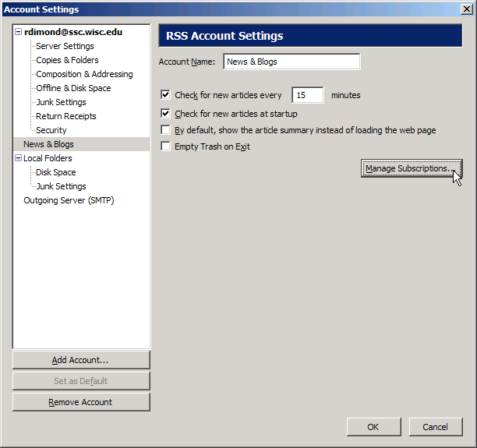477x448 pixels.
Task: Enable show article summary by default checkbox
Action: (x=165, y=130)
